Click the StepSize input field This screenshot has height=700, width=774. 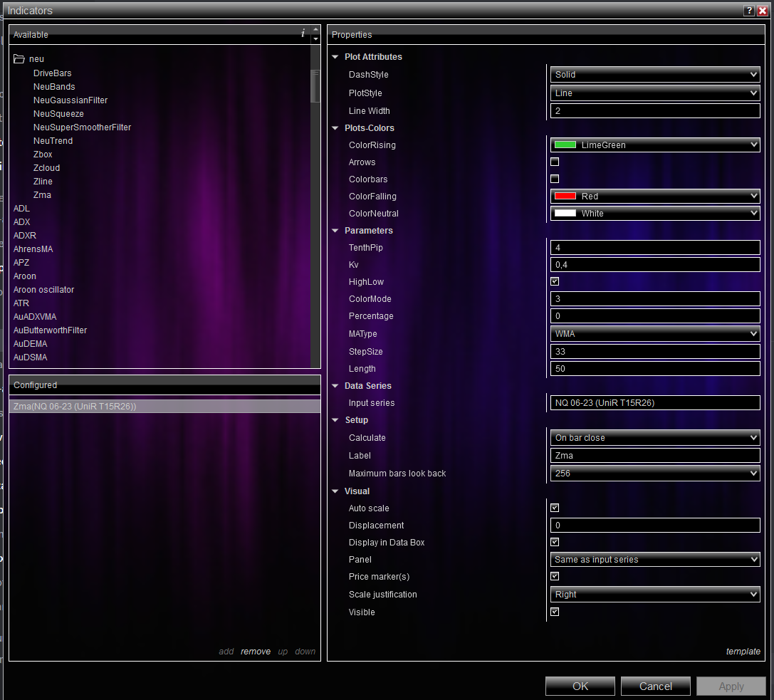pos(655,352)
